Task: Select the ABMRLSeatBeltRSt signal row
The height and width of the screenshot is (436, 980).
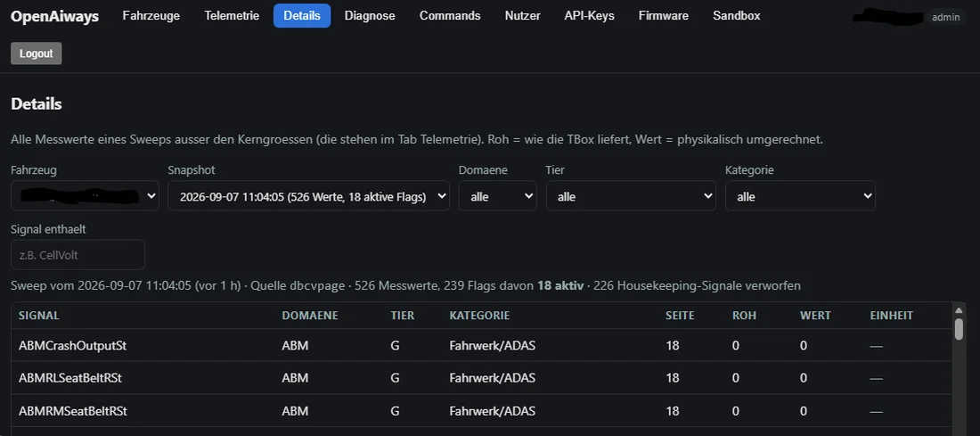Action: [481, 378]
